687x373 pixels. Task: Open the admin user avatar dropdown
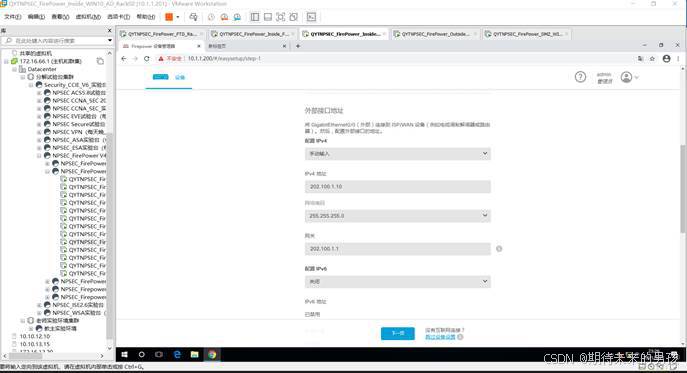click(x=630, y=77)
